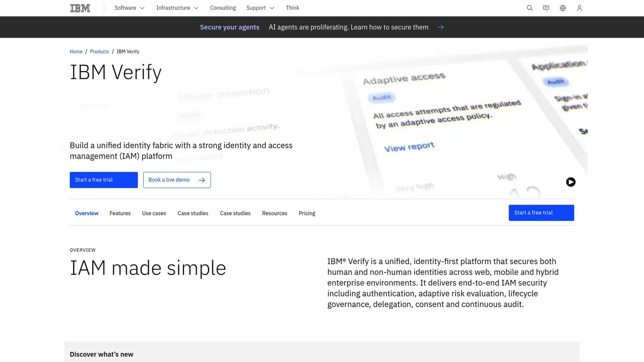644x362 pixels.
Task: Open the chat icon in header
Action: [546, 8]
